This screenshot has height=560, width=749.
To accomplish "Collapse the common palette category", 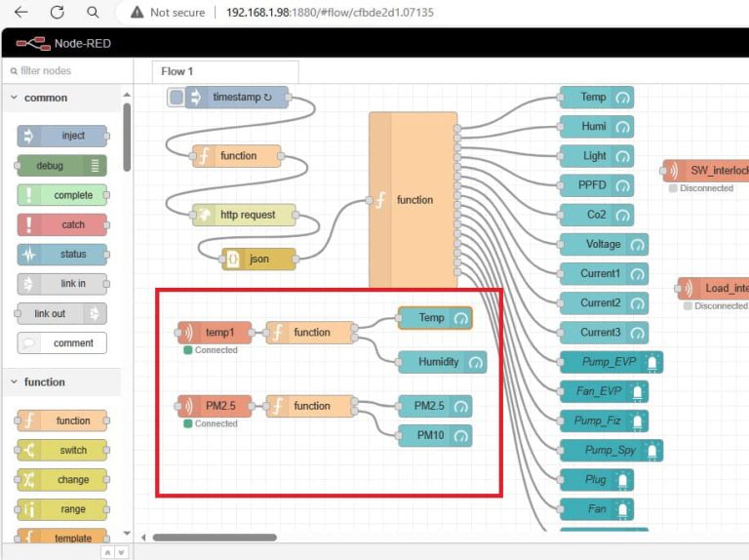I will (x=46, y=98).
